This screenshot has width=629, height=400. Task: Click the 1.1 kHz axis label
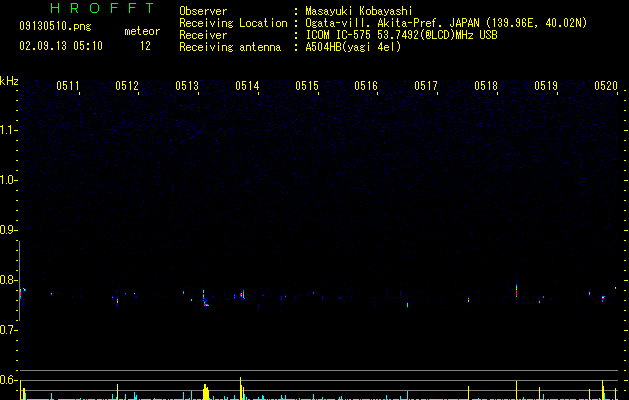[x=7, y=130]
